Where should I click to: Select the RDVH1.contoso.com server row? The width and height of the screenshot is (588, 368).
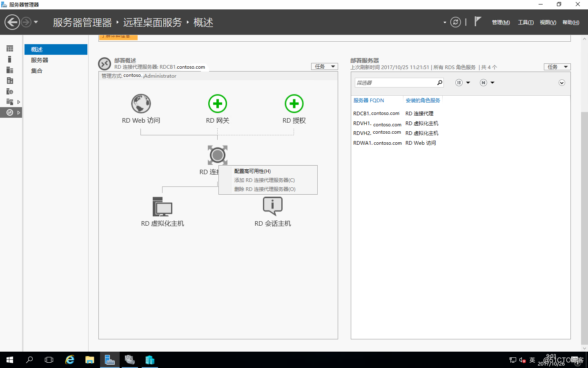(x=461, y=123)
